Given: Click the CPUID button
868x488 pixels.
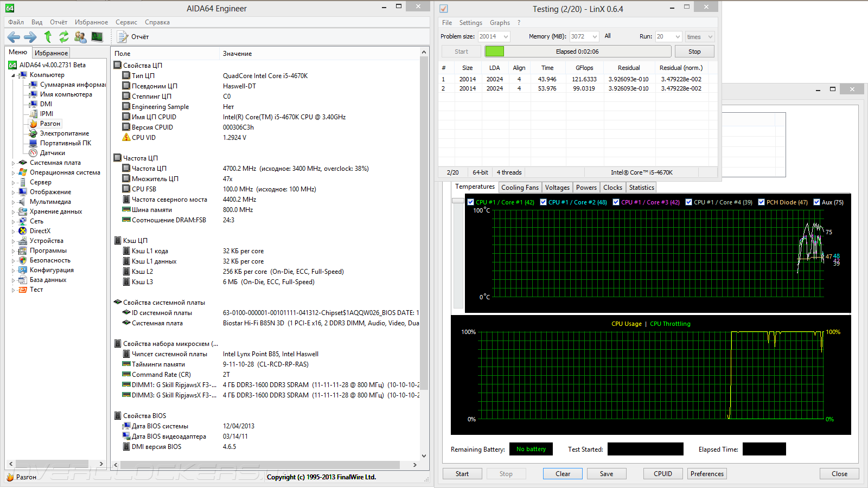Looking at the screenshot, I should (x=662, y=474).
